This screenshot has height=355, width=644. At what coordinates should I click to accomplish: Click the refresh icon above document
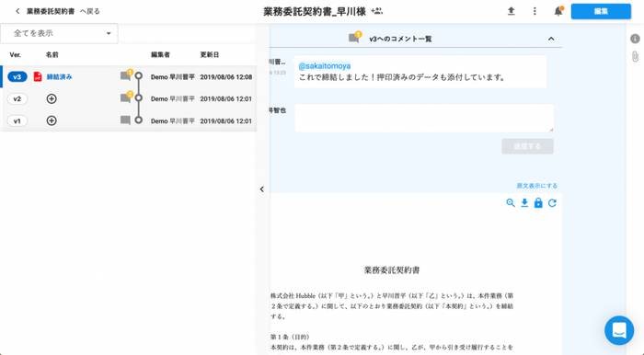coord(552,202)
